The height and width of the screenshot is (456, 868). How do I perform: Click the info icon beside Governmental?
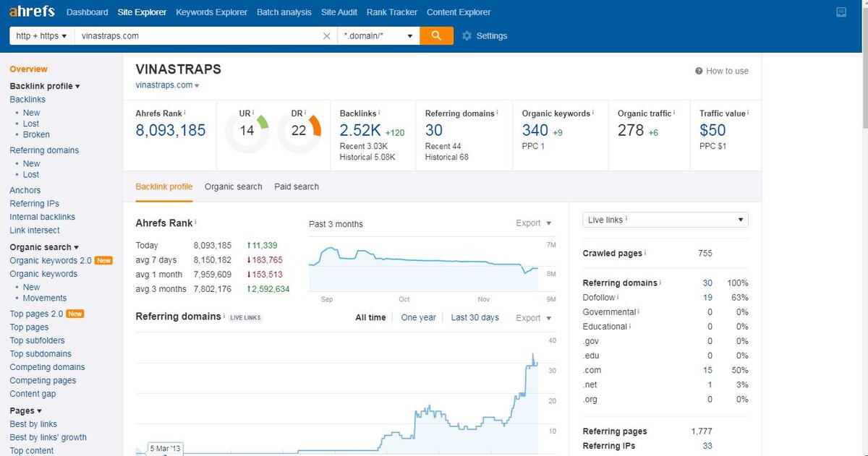coord(639,311)
